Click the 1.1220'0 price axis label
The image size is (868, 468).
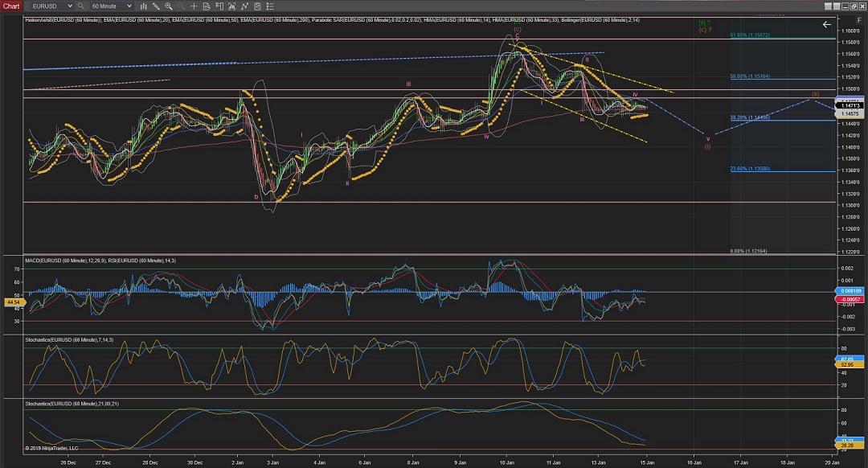click(x=850, y=252)
